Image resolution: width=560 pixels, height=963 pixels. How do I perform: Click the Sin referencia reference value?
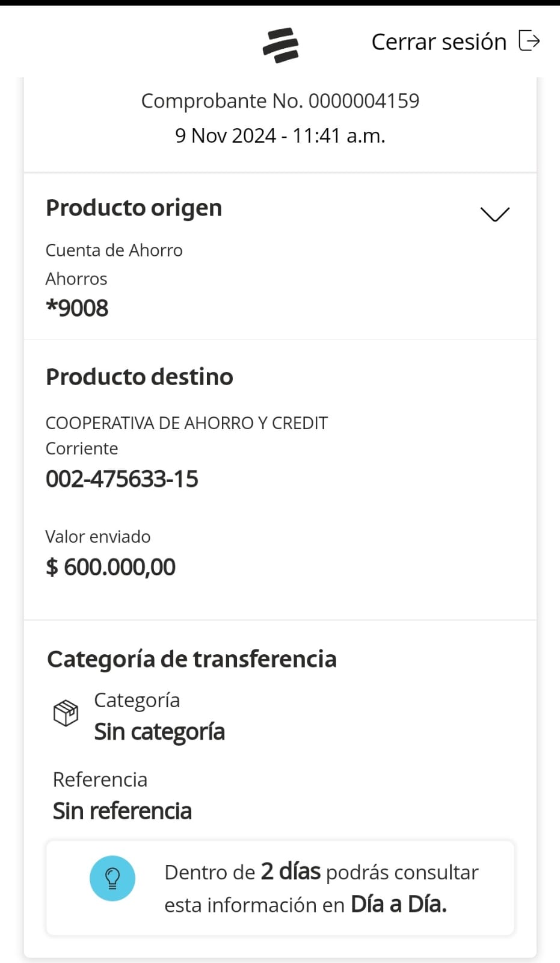[122, 811]
